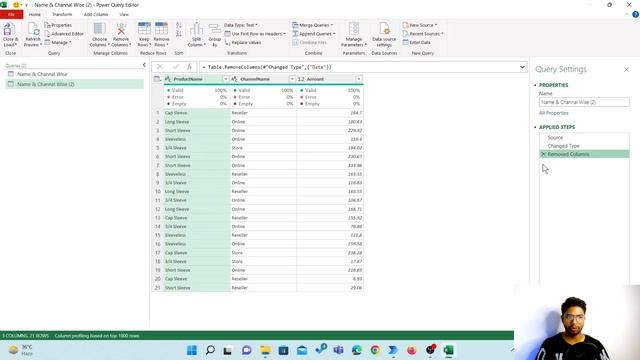Switch to the View tab
Screen dimensions: 640x360
tap(124, 14)
